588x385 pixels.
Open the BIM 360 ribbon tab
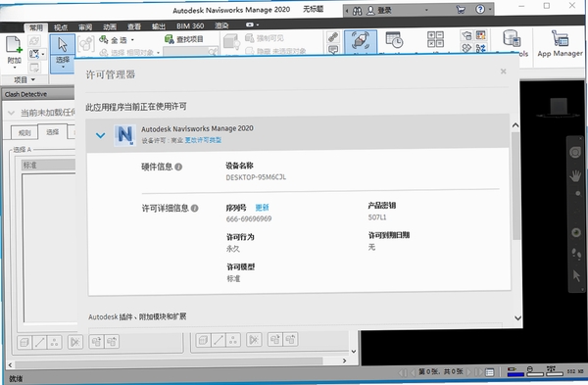tap(190, 25)
